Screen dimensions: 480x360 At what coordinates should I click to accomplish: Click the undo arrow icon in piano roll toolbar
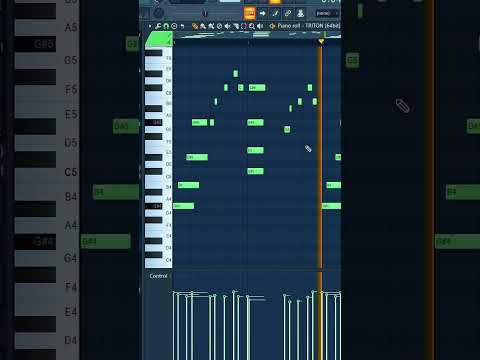pyautogui.click(x=182, y=26)
